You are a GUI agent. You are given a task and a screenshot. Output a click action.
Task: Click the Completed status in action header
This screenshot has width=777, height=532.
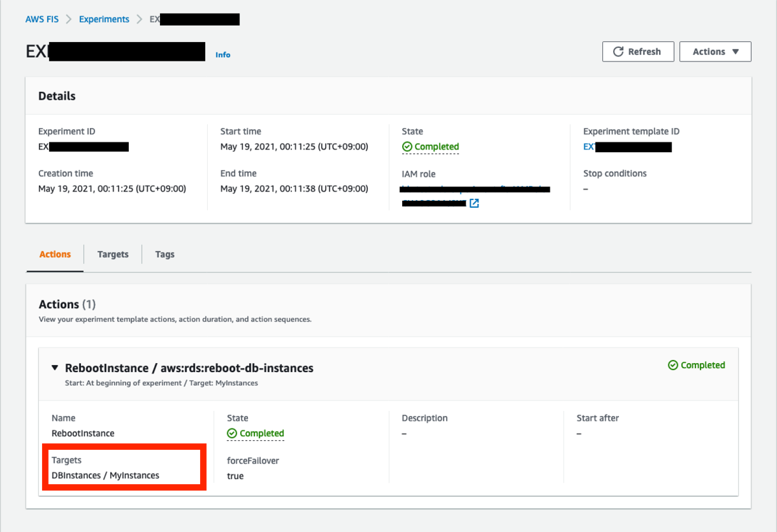pyautogui.click(x=696, y=365)
